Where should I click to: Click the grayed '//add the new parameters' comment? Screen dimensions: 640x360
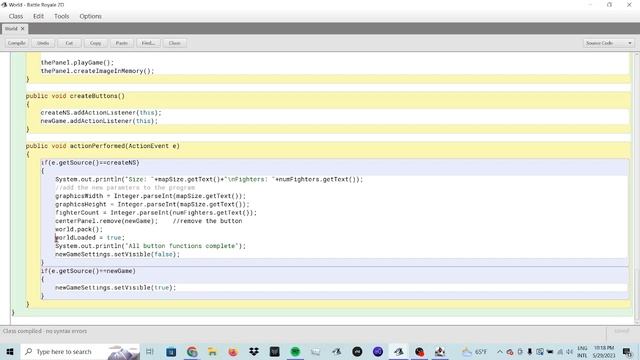click(x=125, y=188)
